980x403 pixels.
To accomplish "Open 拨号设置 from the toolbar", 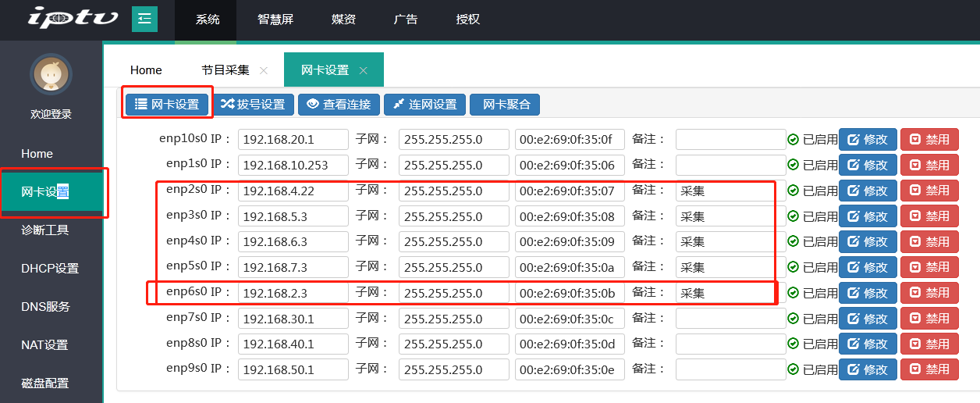I will click(x=253, y=105).
